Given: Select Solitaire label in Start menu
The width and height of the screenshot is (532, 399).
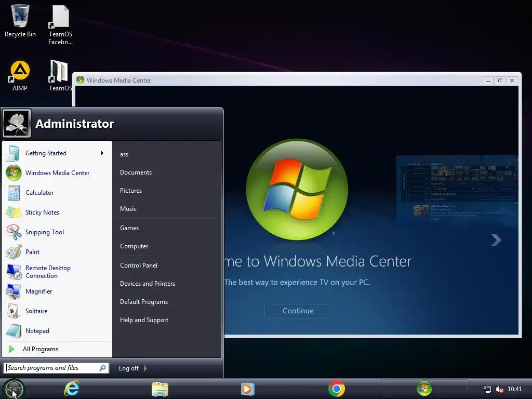Looking at the screenshot, I should tap(36, 311).
